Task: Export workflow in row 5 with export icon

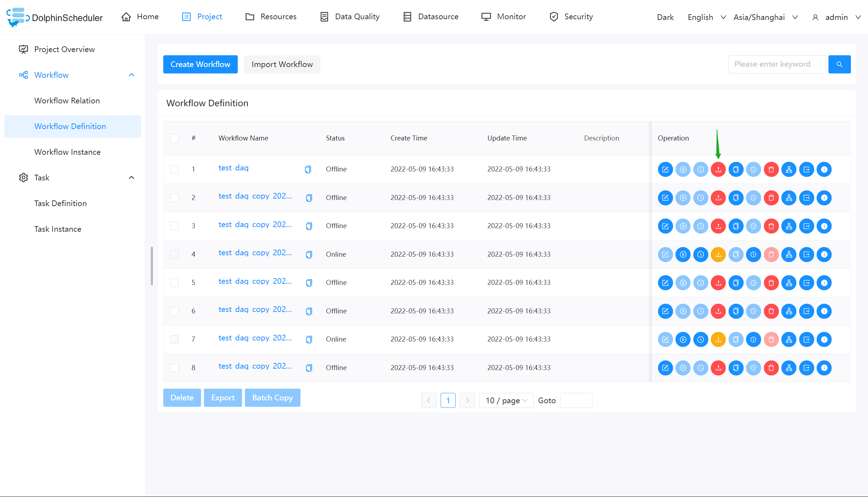Action: [807, 282]
